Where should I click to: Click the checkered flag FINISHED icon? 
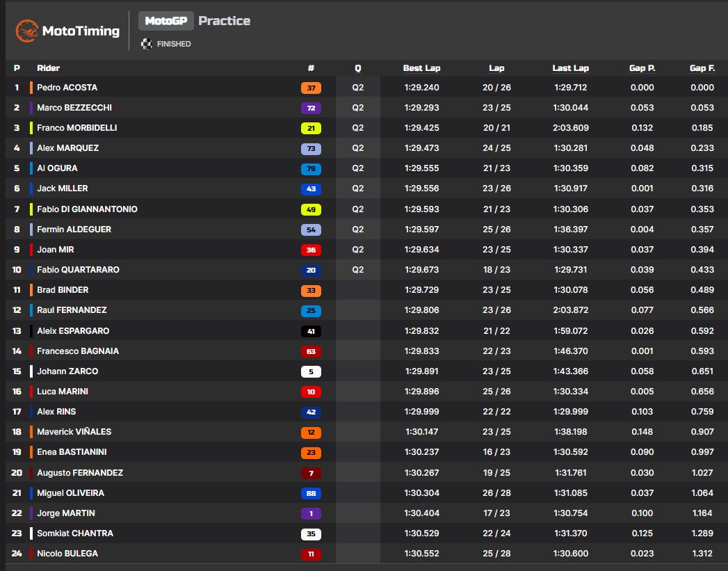point(147,44)
